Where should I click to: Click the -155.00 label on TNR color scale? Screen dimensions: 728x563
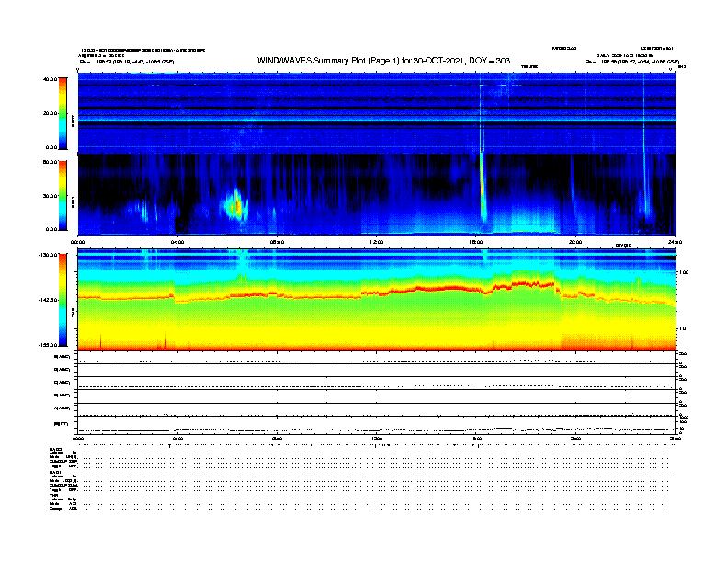(48, 345)
